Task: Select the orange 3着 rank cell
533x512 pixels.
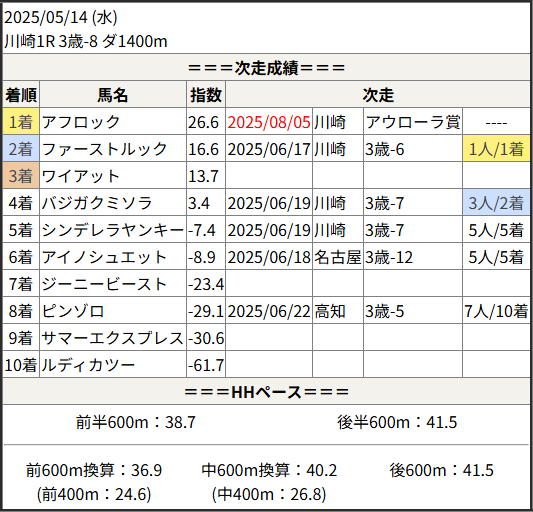Action: 21,176
